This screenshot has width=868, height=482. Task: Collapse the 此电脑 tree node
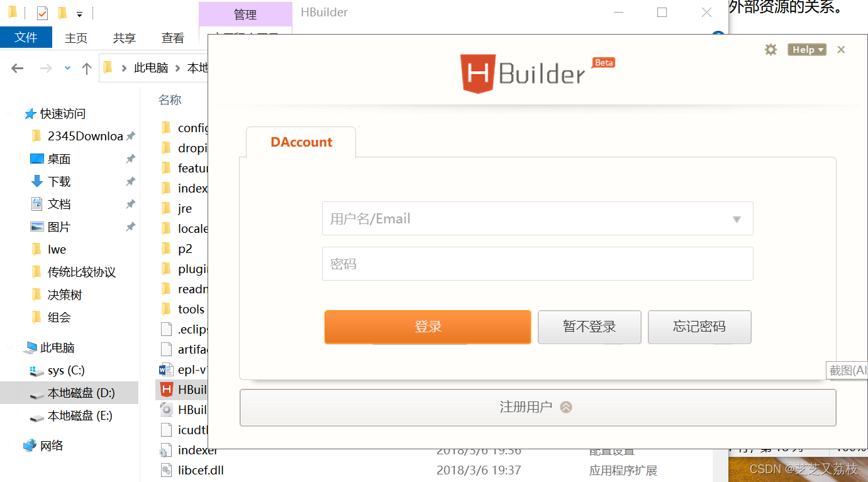(10, 348)
